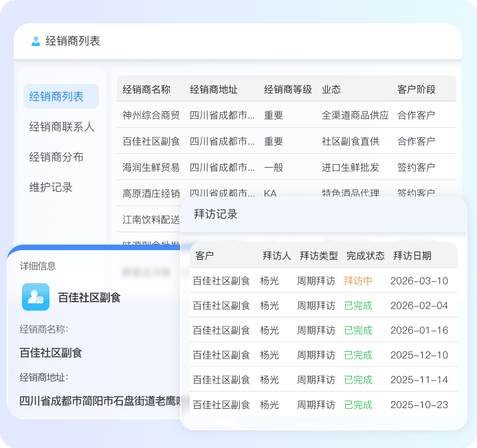Select the 海润生鲜贸易 distributor row
477x448 pixels.
pos(151,167)
